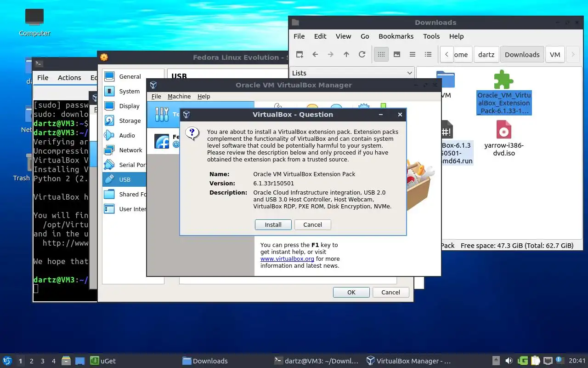
Task: Open the VM folder in Downloads
Action: 445,85
